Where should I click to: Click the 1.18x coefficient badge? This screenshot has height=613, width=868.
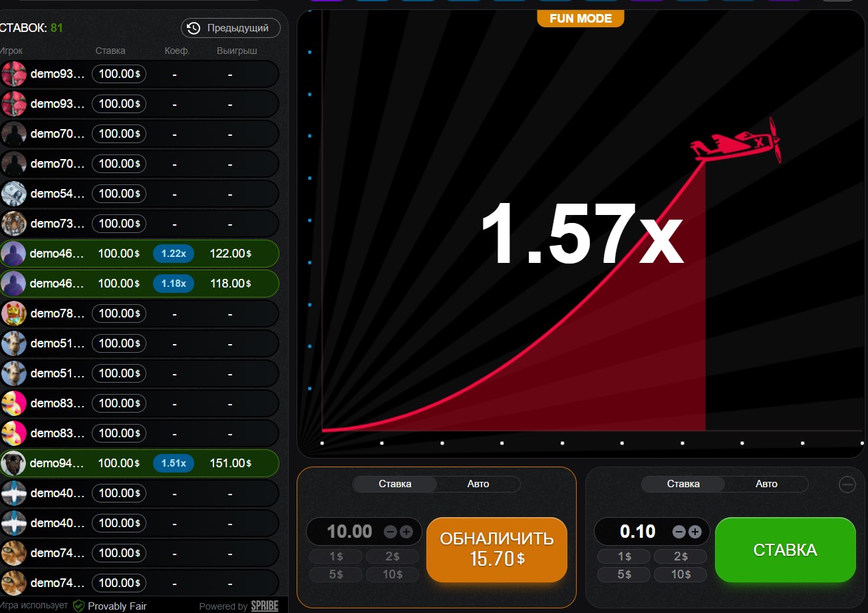[174, 284]
